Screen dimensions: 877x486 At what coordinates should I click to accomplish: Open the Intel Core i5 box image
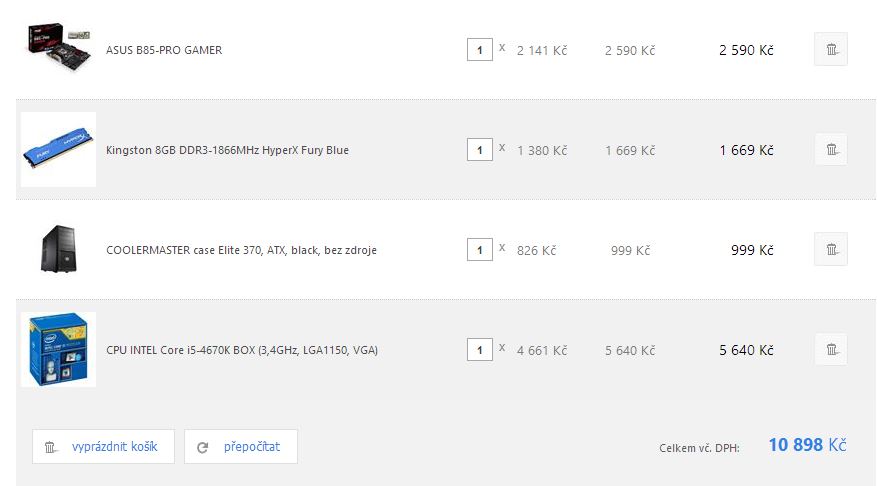pos(58,350)
